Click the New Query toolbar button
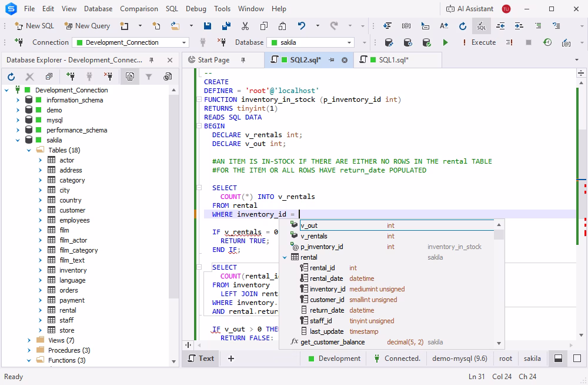This screenshot has width=588, height=385. [x=87, y=26]
